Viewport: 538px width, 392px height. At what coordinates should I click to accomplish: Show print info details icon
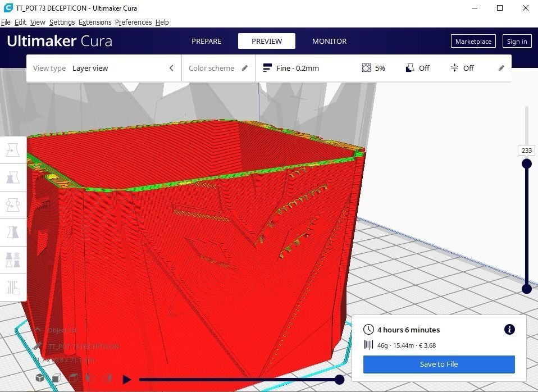click(x=509, y=330)
